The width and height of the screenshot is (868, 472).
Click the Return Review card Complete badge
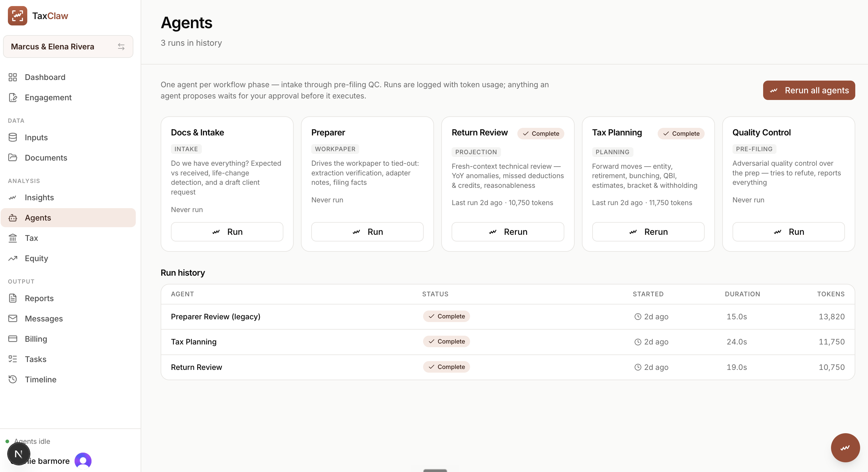pyautogui.click(x=540, y=134)
